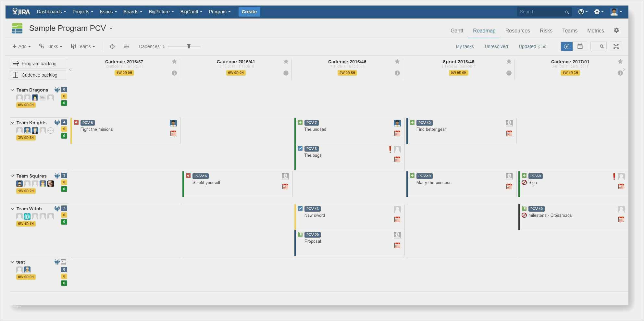Open the calendar view icon in the toolbar

tap(580, 46)
